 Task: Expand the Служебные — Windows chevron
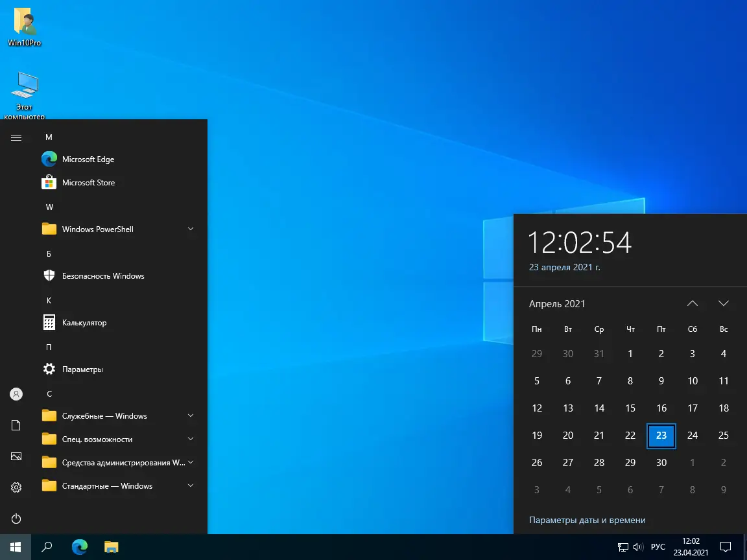pyautogui.click(x=191, y=415)
